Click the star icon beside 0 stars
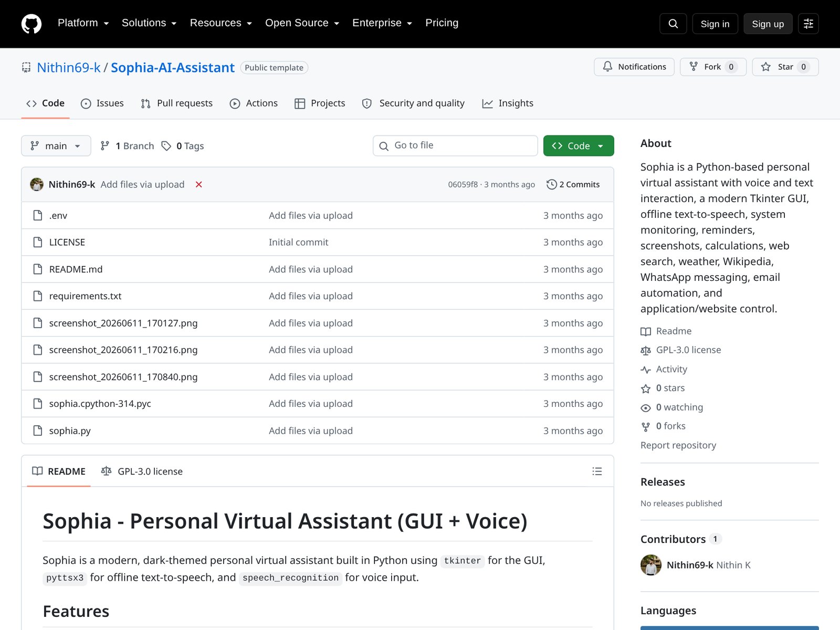The width and height of the screenshot is (840, 630). (646, 388)
